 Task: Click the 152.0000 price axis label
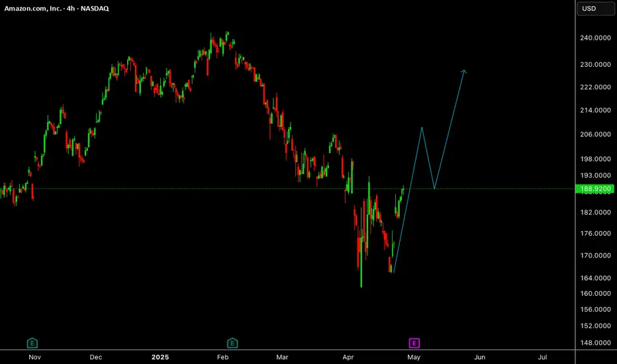(595, 326)
